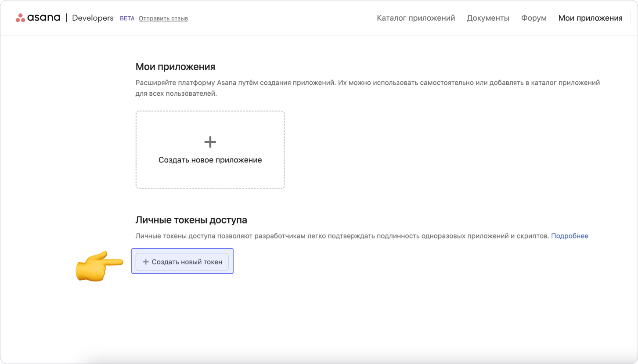Click the asana wordmark in the header
Screen dimensions: 638x364
click(x=44, y=18)
